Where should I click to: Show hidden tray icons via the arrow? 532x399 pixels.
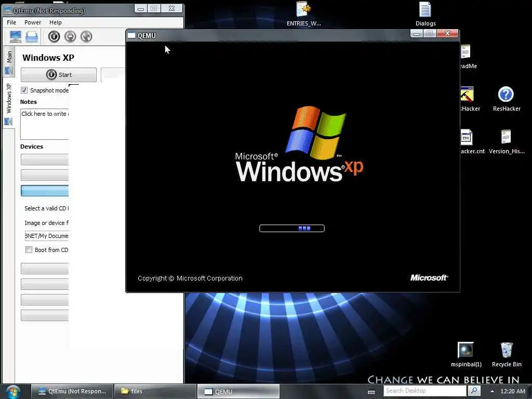(492, 391)
